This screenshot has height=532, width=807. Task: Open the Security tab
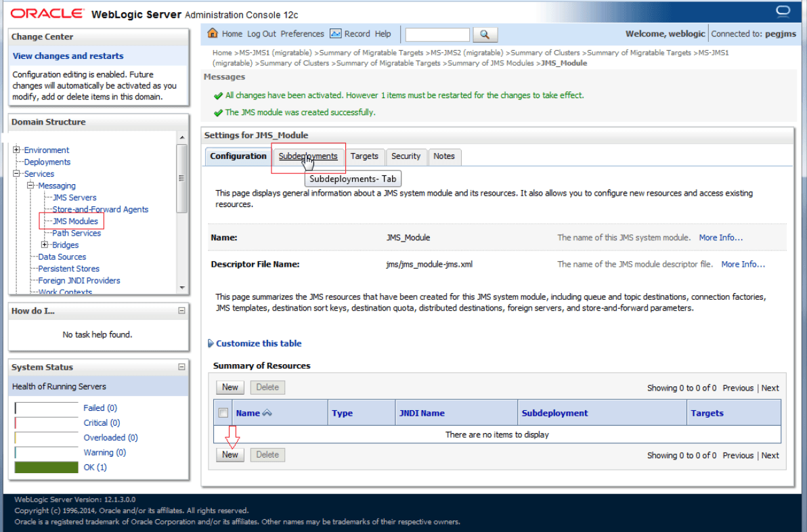pyautogui.click(x=406, y=156)
